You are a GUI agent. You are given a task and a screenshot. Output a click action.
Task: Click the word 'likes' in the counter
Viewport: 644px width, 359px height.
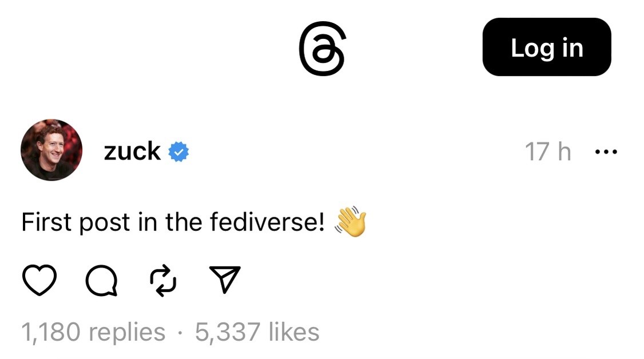pyautogui.click(x=294, y=332)
